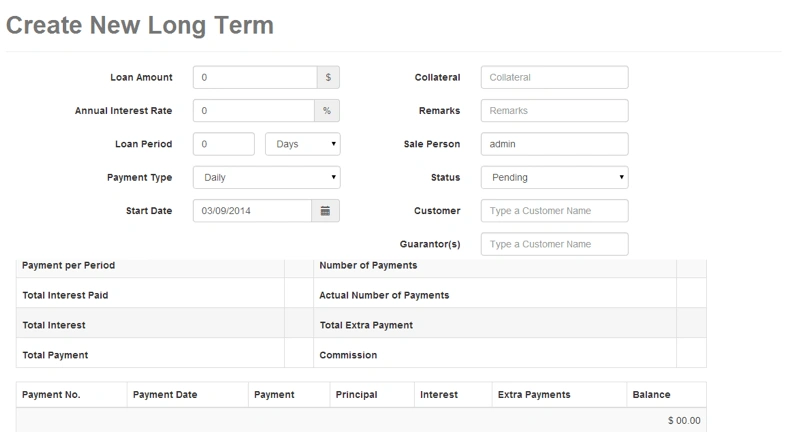The width and height of the screenshot is (786, 432).
Task: Click the Payment Date column header
Action: pos(165,395)
